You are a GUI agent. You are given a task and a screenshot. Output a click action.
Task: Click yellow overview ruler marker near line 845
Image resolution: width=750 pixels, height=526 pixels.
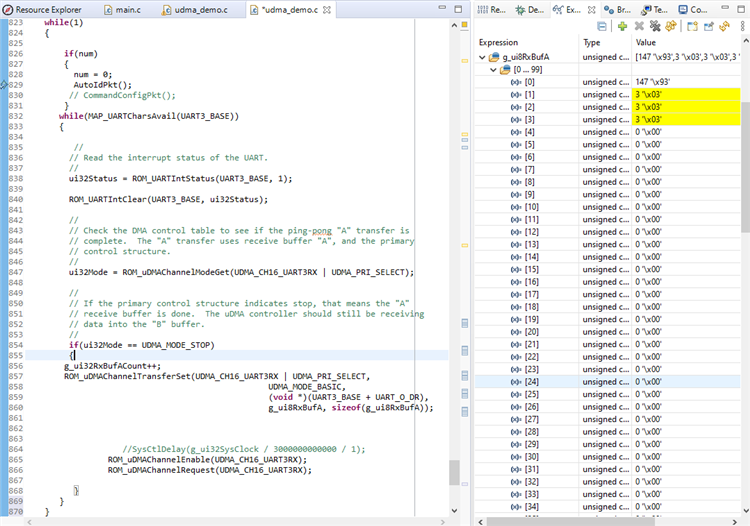464,245
